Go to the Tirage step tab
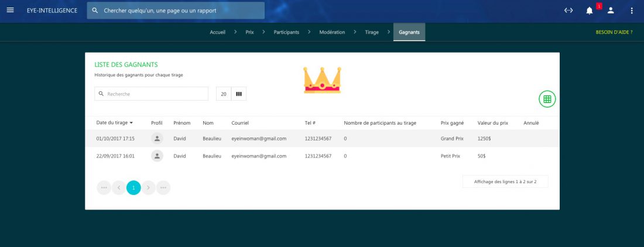 click(372, 32)
